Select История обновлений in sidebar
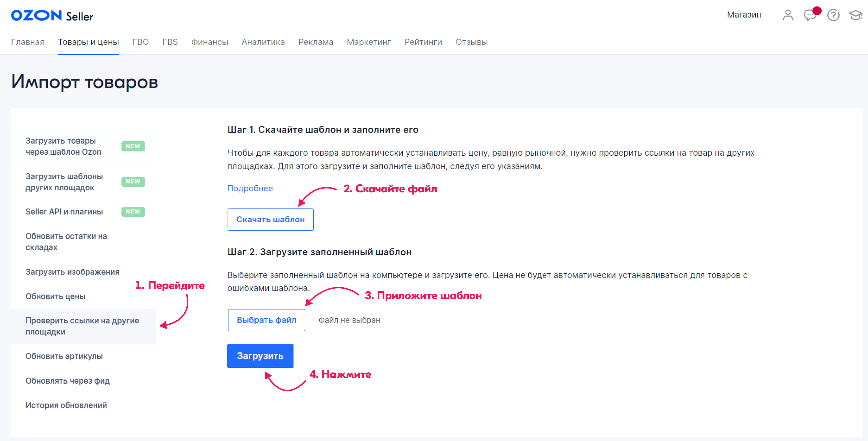Screen dimensions: 868x441 point(66,405)
